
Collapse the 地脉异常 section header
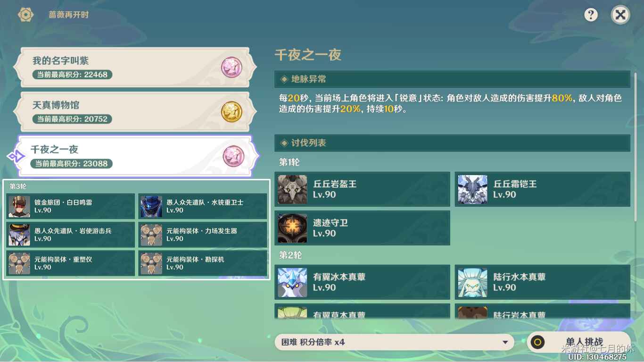[x=452, y=79]
